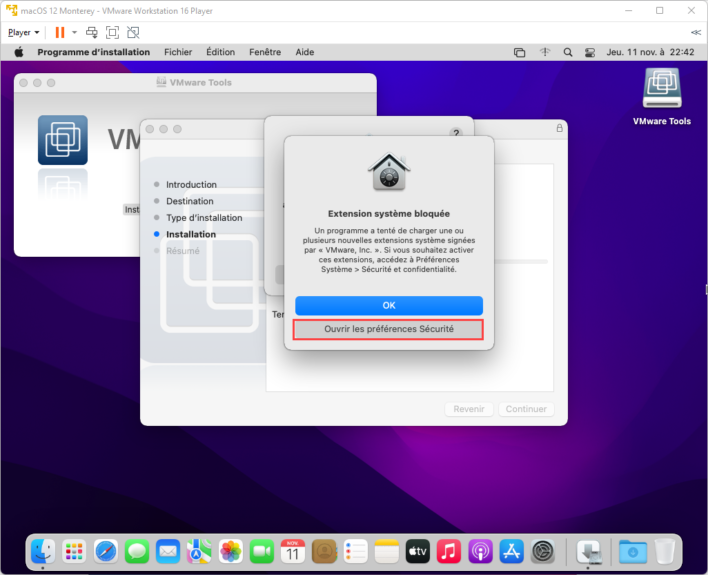
Task: Open the Trash in the Dock
Action: 664,552
